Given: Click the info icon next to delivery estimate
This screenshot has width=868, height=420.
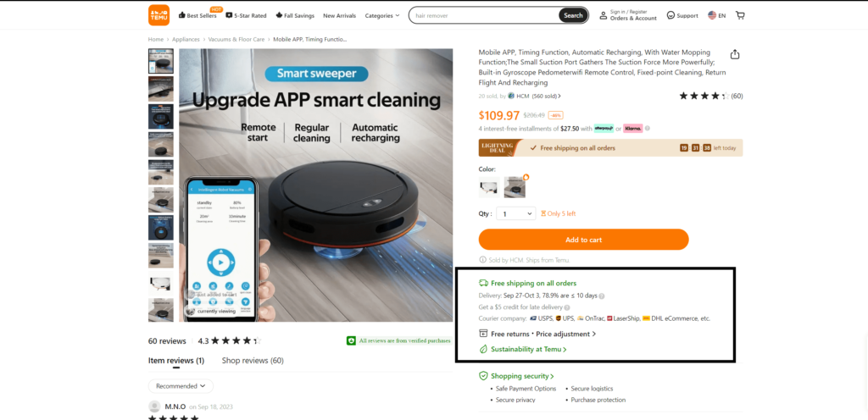Looking at the screenshot, I should [x=602, y=296].
